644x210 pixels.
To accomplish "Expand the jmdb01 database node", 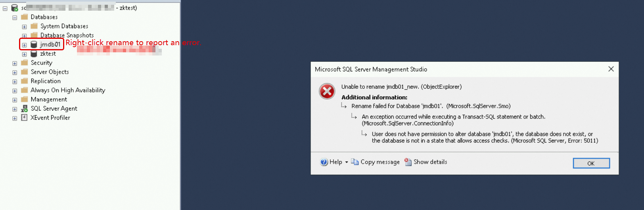I will (24, 45).
